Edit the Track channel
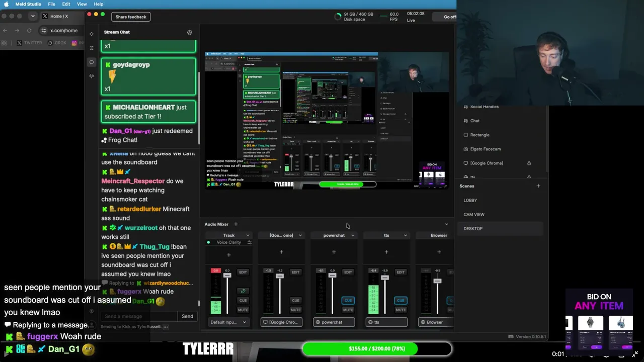Viewport: 644px width, 362px height. pyautogui.click(x=243, y=272)
